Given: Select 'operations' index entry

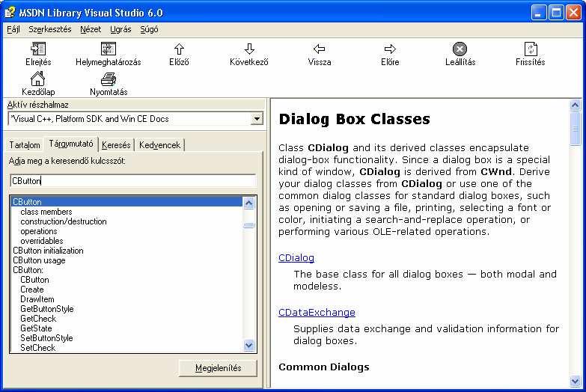Looking at the screenshot, I should (x=38, y=231).
